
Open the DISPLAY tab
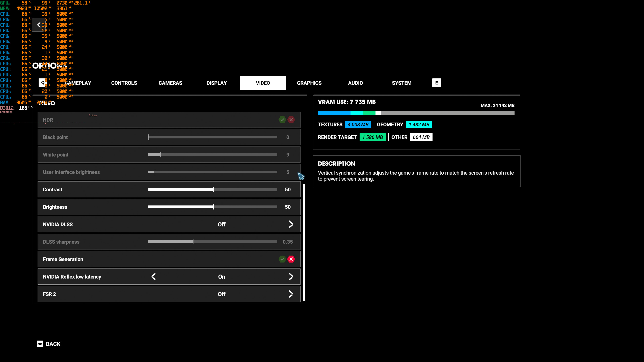(217, 83)
